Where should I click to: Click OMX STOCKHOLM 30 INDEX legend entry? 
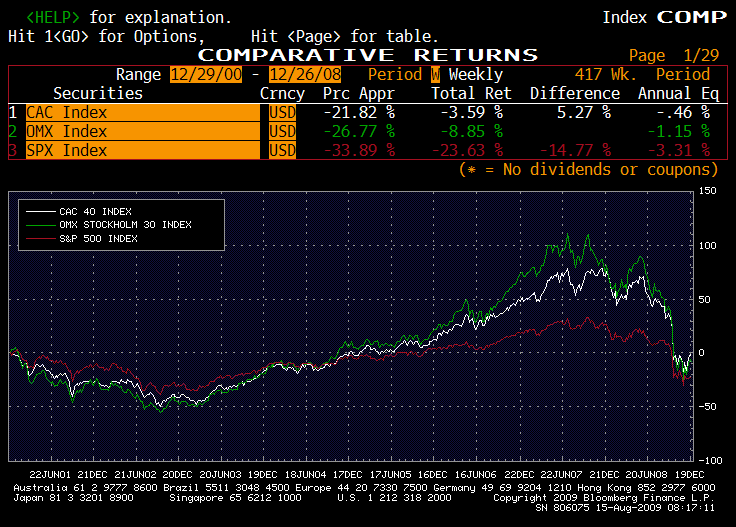[x=125, y=225]
